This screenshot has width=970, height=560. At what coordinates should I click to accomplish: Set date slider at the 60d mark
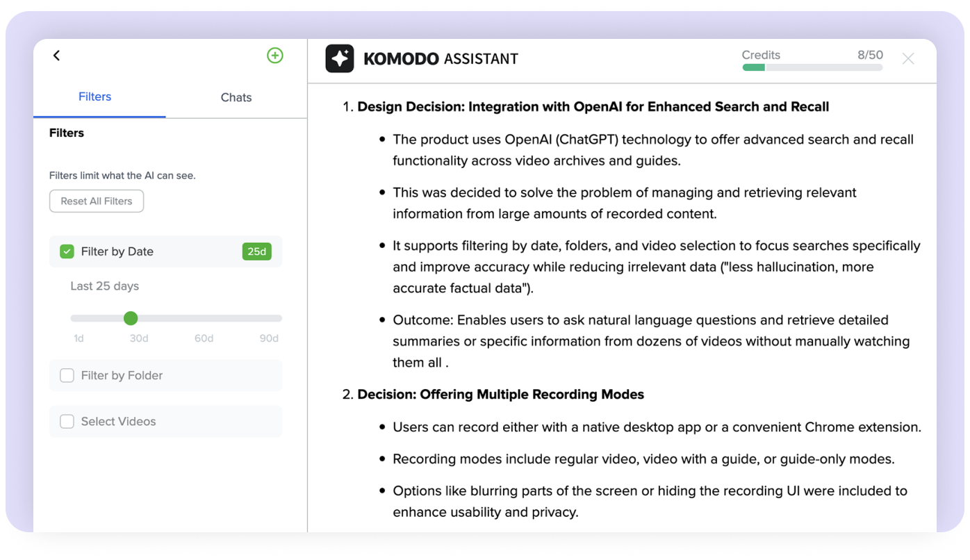click(x=204, y=318)
